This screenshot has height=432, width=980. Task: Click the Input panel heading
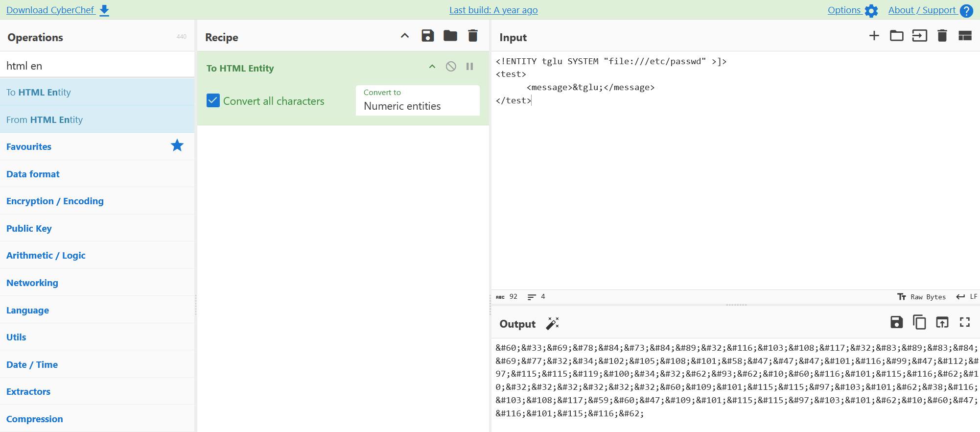click(x=513, y=37)
